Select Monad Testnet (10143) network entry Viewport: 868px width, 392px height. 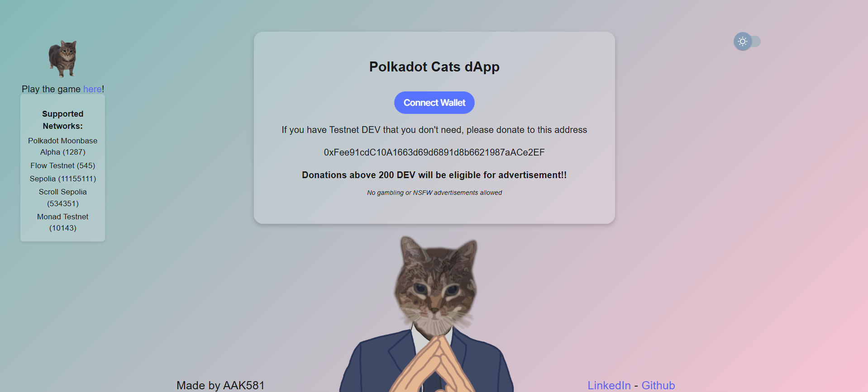tap(63, 222)
